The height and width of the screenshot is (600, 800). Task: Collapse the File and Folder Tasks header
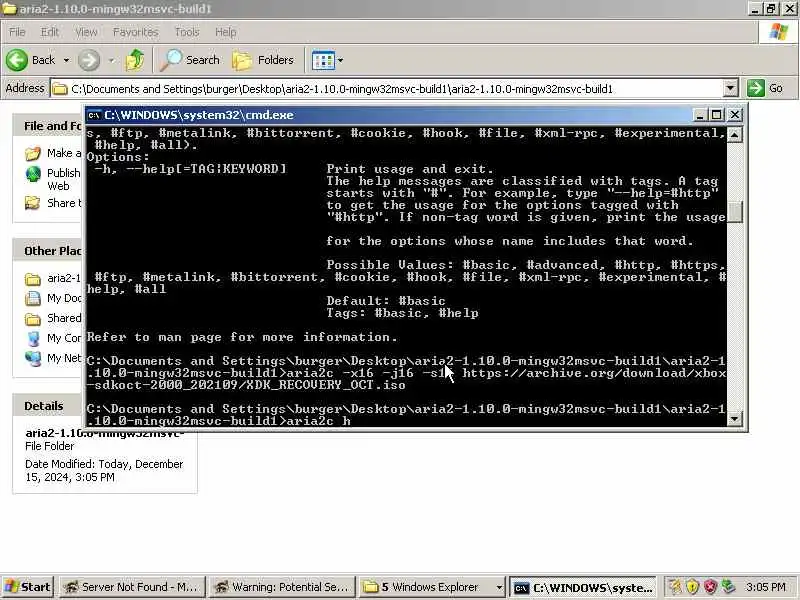click(49, 126)
